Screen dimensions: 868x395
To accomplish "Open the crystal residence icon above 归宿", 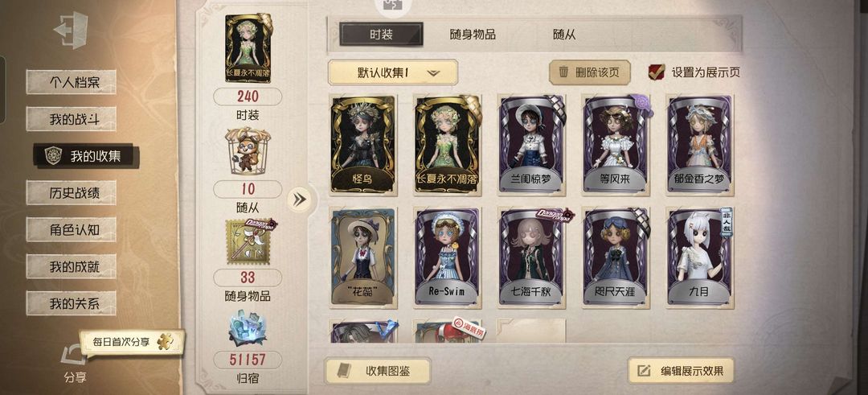I will tap(248, 329).
